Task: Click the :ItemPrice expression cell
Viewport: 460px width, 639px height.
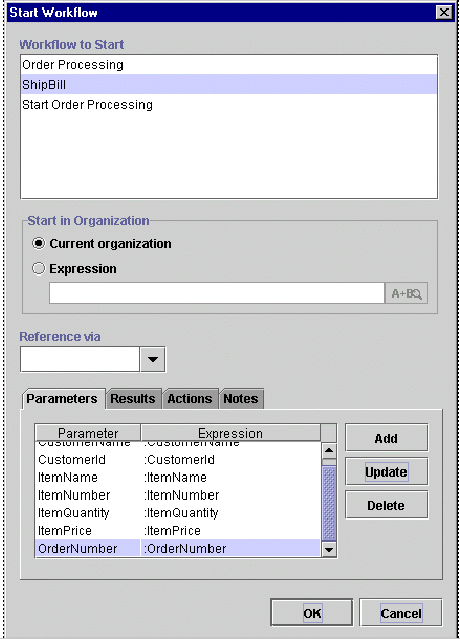Action: (231, 531)
